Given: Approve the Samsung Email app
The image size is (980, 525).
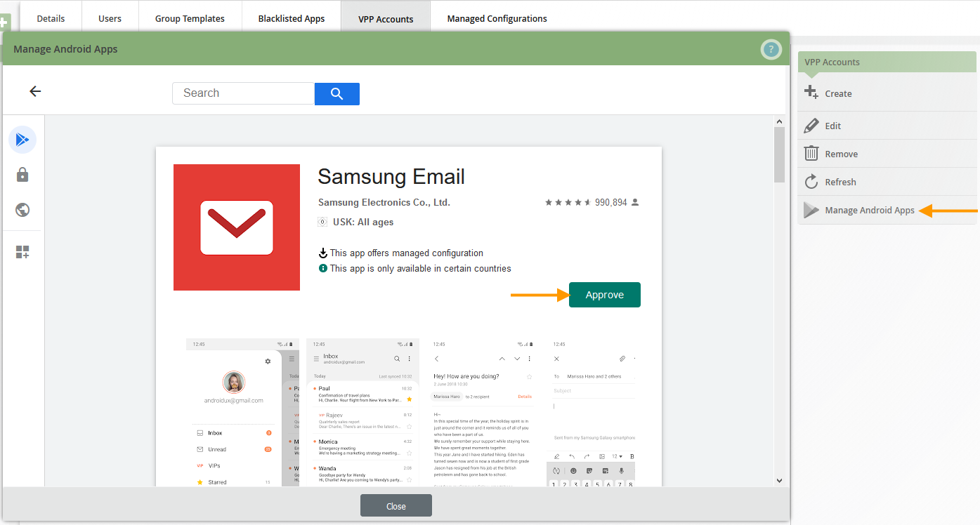Looking at the screenshot, I should click(x=605, y=295).
